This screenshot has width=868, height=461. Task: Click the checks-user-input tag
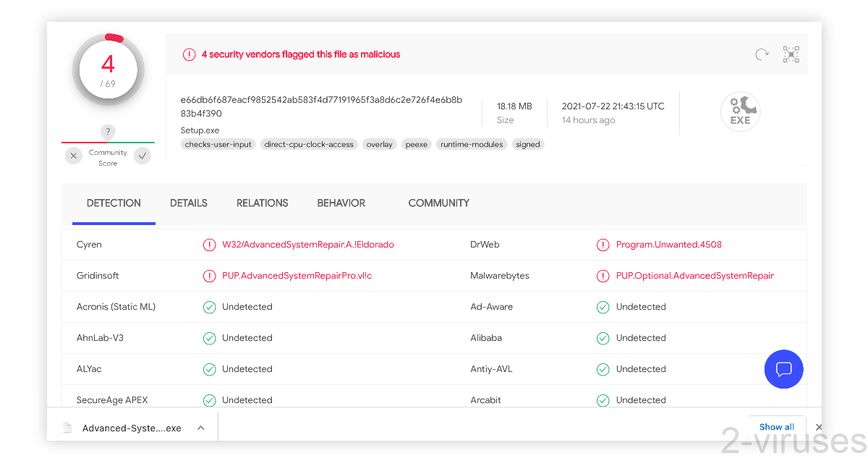pos(218,144)
